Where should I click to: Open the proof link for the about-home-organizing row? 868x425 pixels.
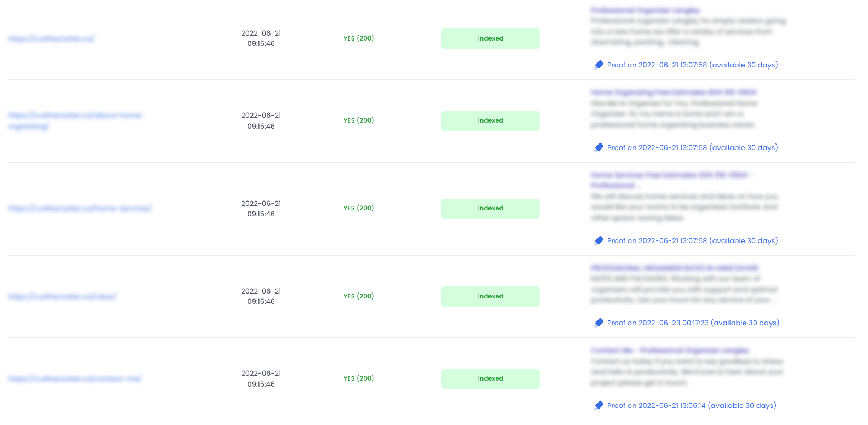point(692,148)
